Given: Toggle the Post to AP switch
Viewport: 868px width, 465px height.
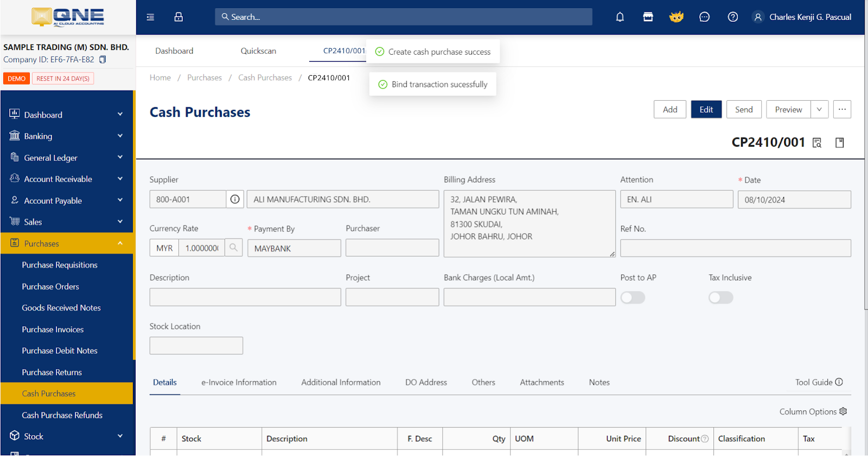Looking at the screenshot, I should [x=633, y=298].
